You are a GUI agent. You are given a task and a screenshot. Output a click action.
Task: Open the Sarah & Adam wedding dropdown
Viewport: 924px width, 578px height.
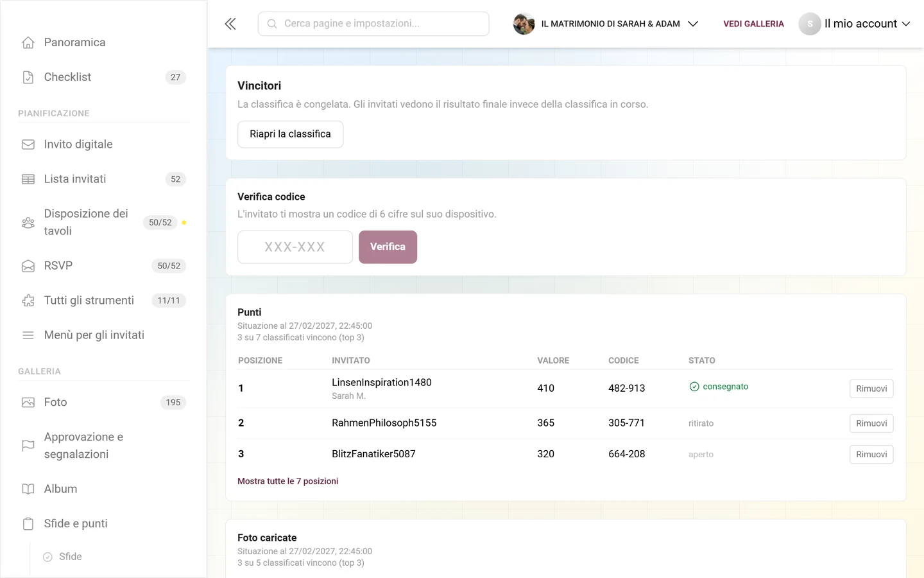point(606,24)
